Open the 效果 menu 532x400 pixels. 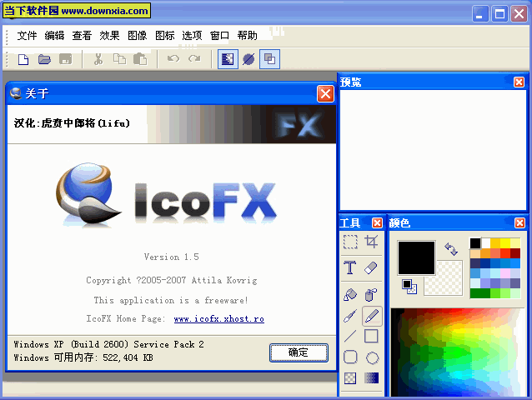109,35
